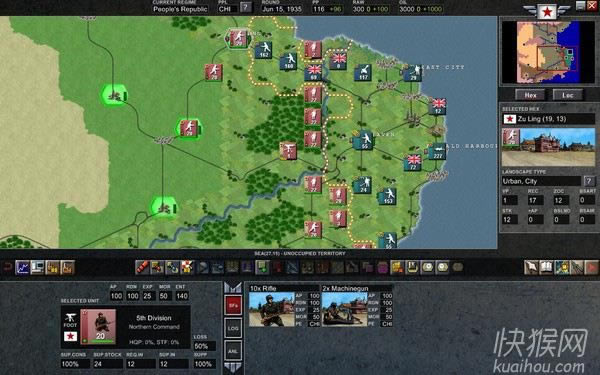The height and width of the screenshot is (375, 600).
Task: Open the book icon for reports
Action: pyautogui.click(x=546, y=267)
